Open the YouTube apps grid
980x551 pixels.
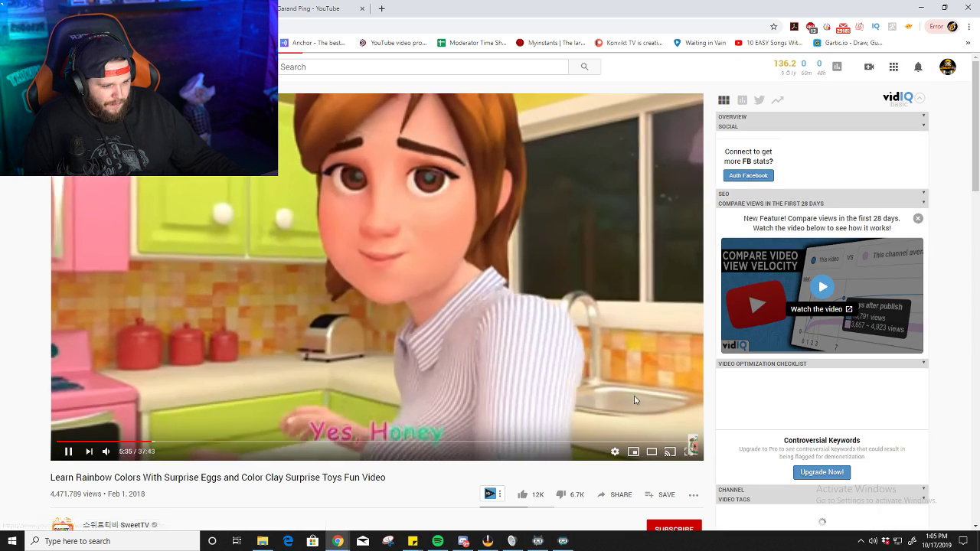[x=893, y=67]
